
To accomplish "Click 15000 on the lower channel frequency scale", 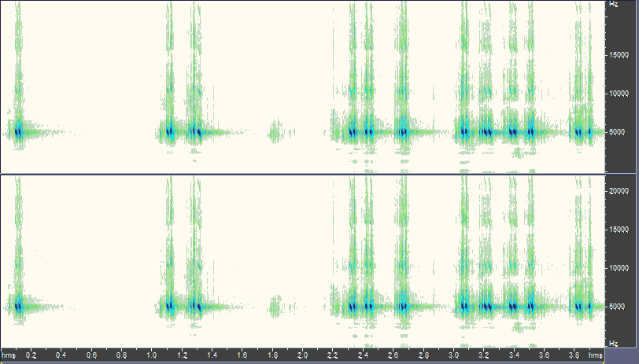I will click(619, 230).
